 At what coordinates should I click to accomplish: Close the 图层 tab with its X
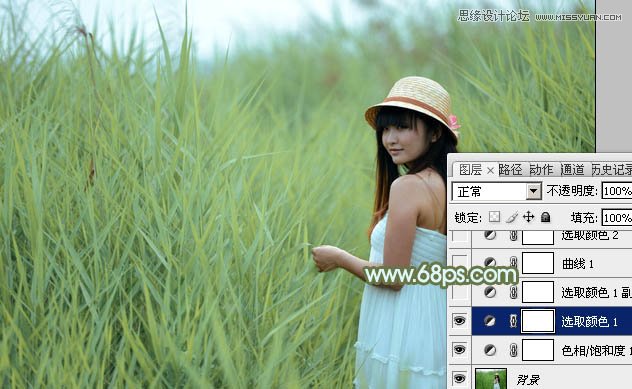(490, 171)
